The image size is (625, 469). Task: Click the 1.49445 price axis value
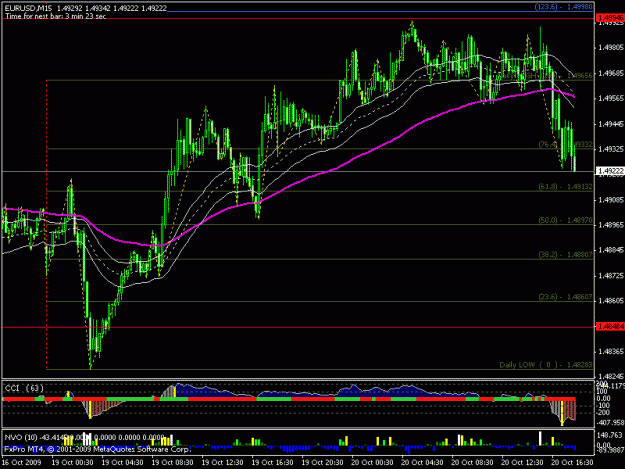[x=610, y=124]
